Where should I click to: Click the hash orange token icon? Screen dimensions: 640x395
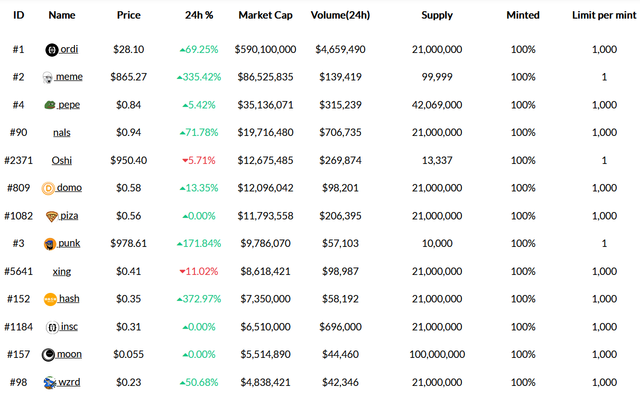50,300
